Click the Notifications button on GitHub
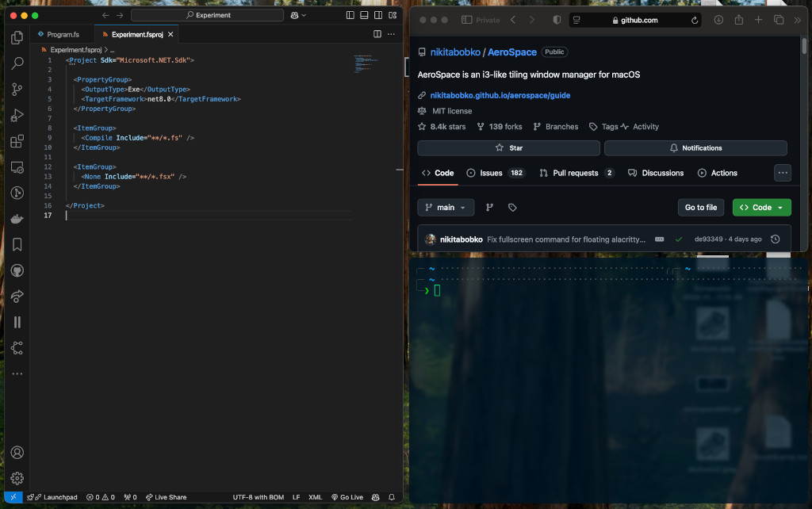The image size is (812, 509). tap(695, 148)
